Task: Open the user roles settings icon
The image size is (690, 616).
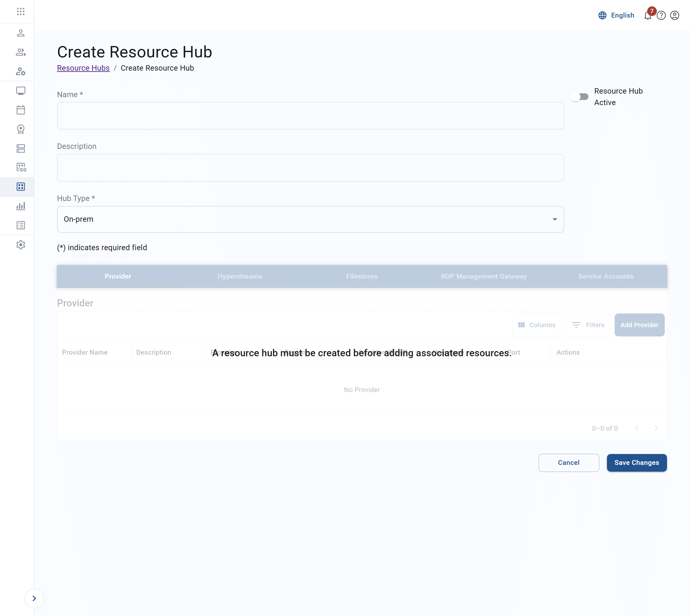Action: (x=21, y=72)
